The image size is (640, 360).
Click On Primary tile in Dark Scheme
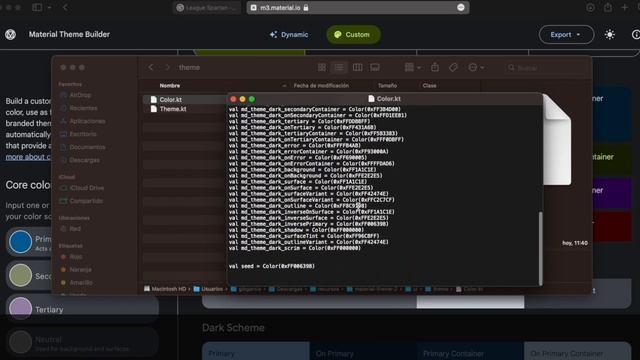[363, 351]
